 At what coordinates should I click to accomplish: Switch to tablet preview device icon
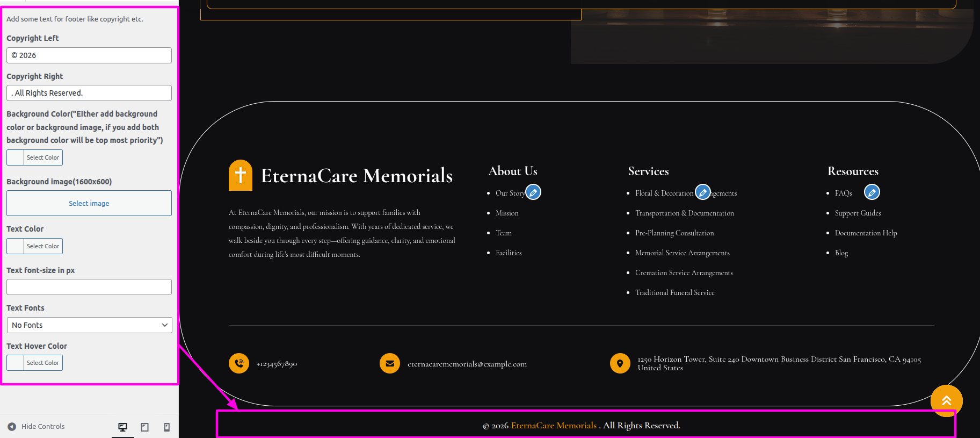click(145, 427)
